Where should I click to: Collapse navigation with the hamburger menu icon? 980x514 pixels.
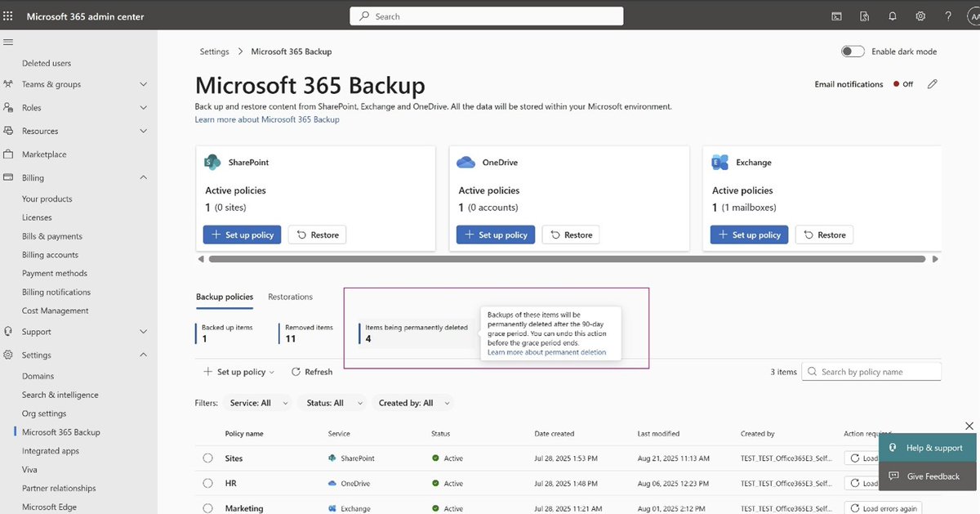click(x=8, y=42)
